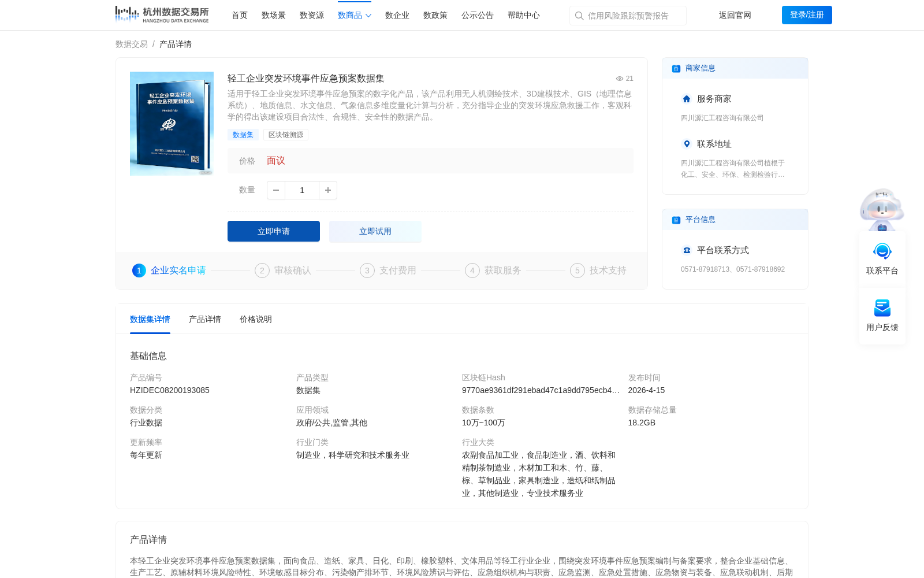This screenshot has height=578, width=924.
Task: Click the dataset book cover thumbnail
Action: coord(172,124)
